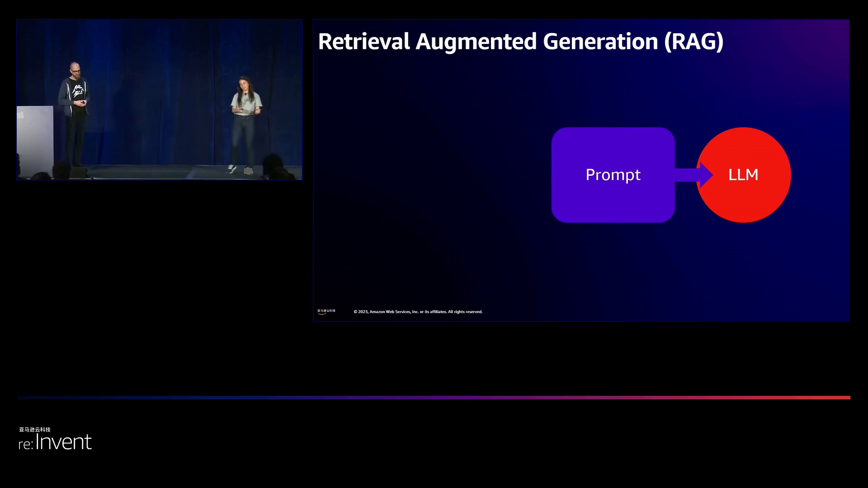Click the re:Invent logo
This screenshot has height=488, width=868.
tap(55, 442)
